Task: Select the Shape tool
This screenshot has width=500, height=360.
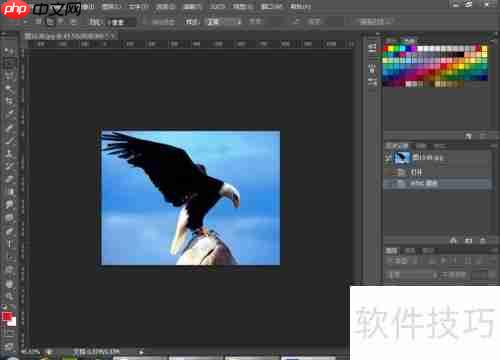Action: [x=9, y=269]
